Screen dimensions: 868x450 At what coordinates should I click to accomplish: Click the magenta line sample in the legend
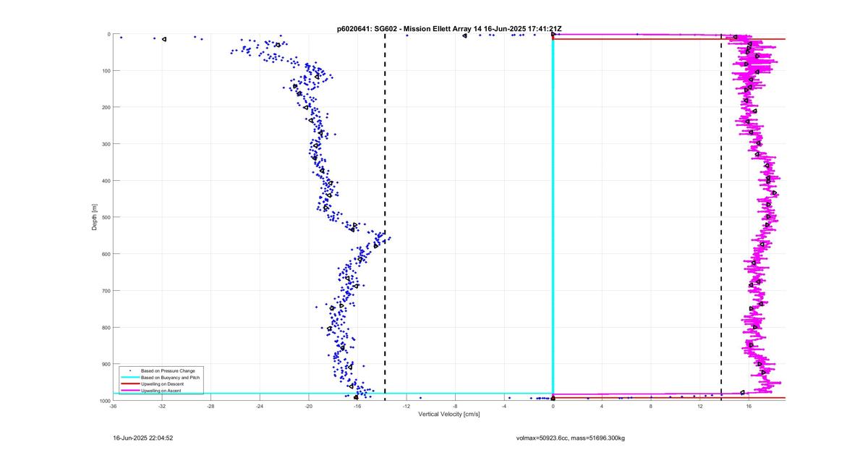coord(129,391)
